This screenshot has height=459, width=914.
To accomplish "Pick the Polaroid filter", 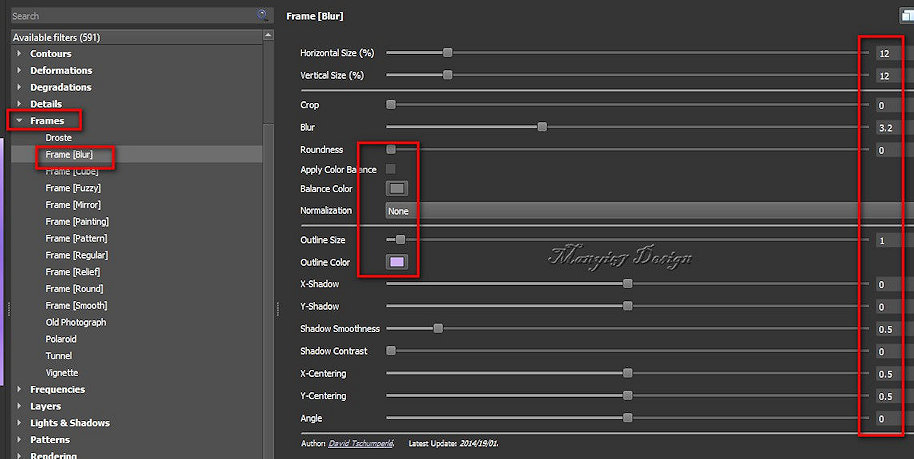I will click(x=62, y=339).
